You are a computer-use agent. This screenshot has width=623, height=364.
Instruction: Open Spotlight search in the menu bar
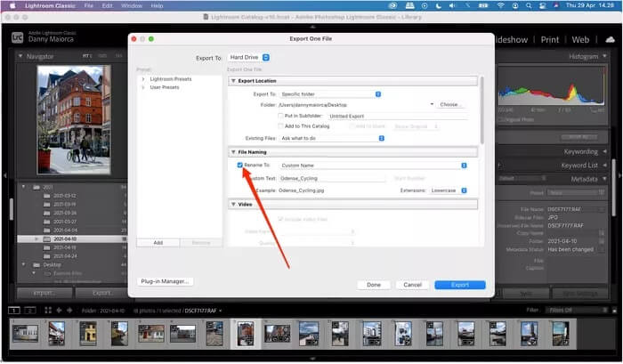tap(529, 5)
